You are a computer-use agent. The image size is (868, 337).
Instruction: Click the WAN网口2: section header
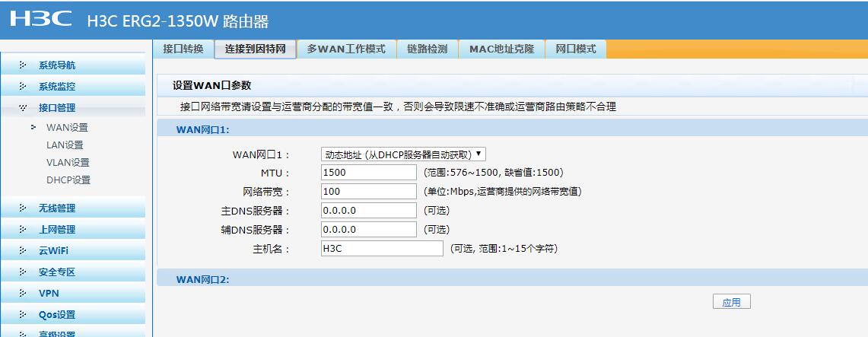click(x=202, y=279)
